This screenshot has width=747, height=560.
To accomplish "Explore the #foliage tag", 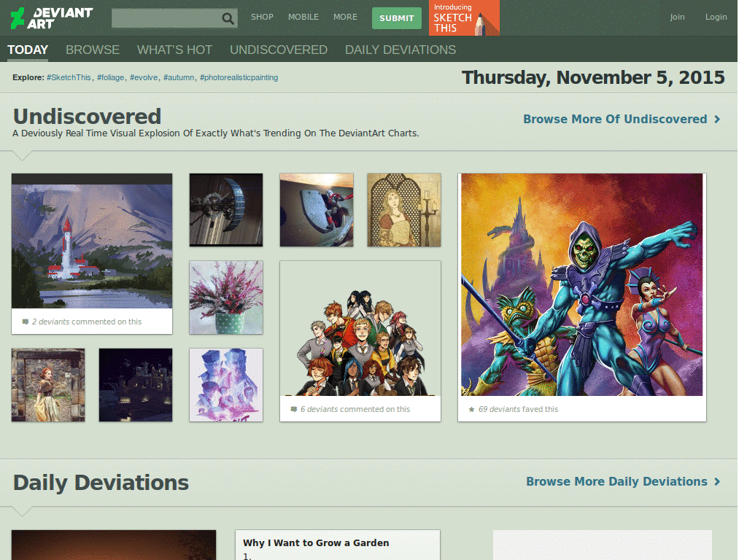I will tap(111, 77).
